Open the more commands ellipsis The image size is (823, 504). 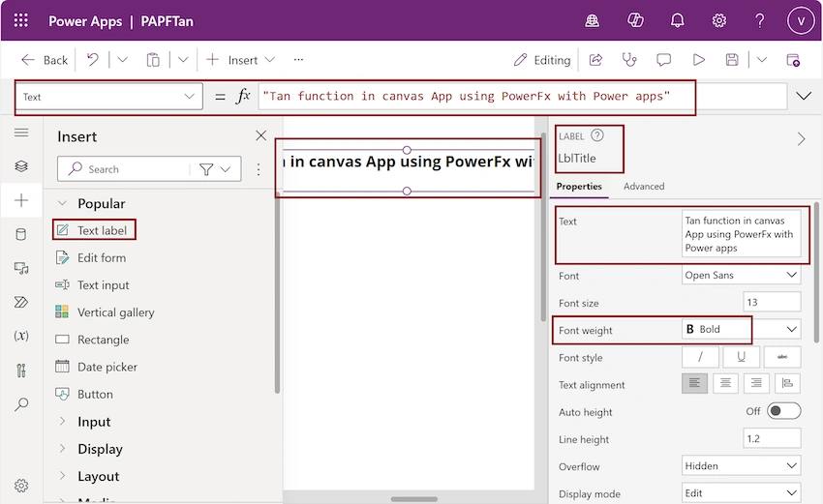298,60
